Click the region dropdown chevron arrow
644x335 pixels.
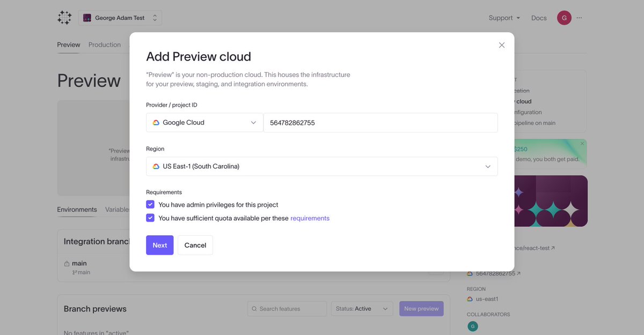(488, 167)
